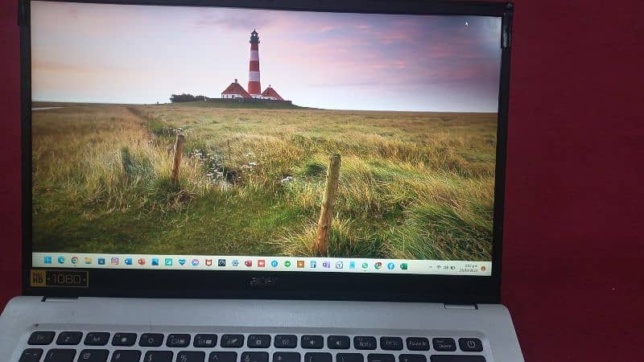Open WhatsApp from the taskbar
The width and height of the screenshot is (644, 362).
(x=365, y=265)
